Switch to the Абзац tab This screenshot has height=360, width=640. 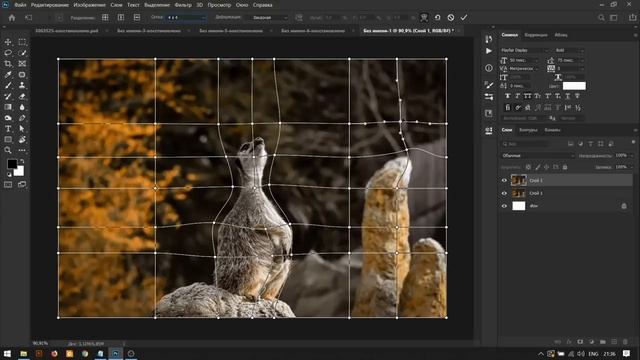coord(561,35)
